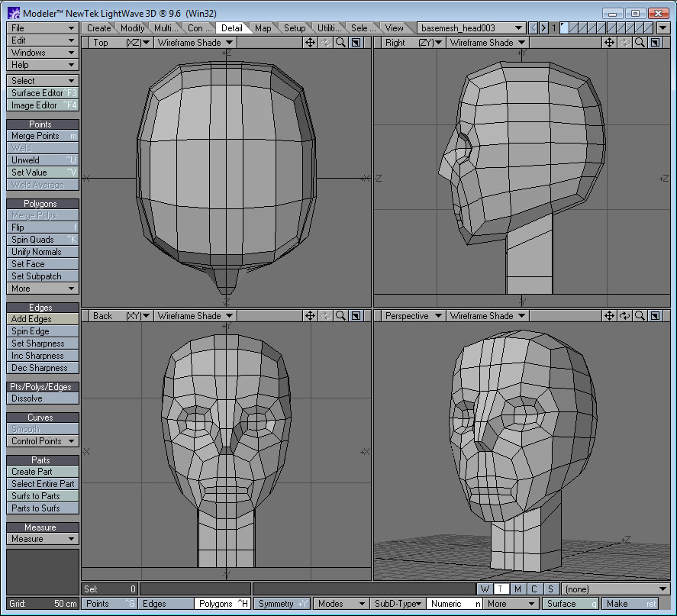Open the Top (XZ) view type dropdown
This screenshot has width=677, height=616.
coord(121,42)
